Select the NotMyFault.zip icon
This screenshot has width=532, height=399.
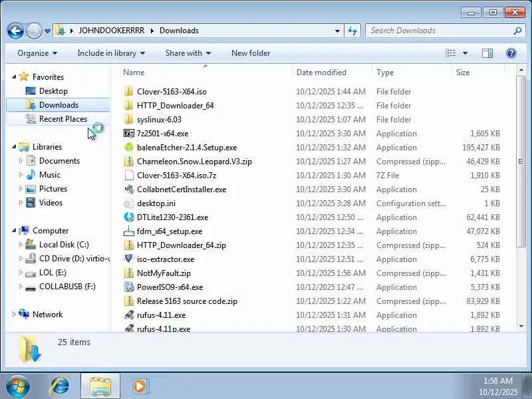(x=128, y=273)
